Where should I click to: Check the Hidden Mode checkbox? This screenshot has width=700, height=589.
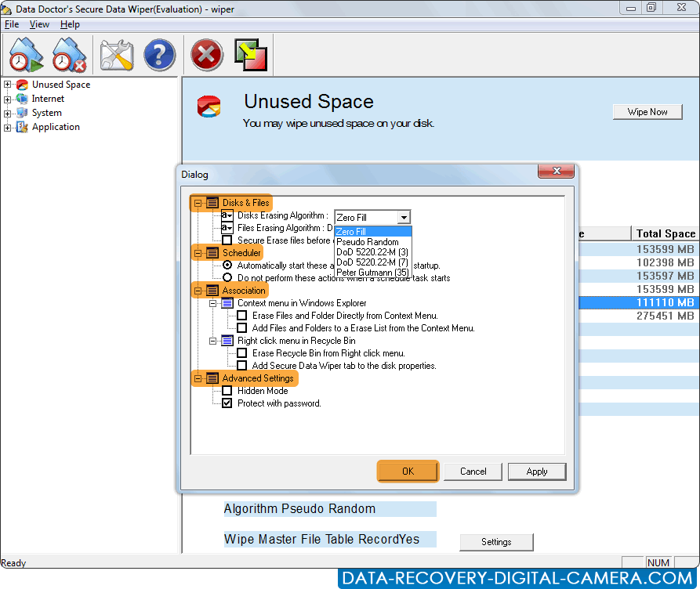coord(227,391)
